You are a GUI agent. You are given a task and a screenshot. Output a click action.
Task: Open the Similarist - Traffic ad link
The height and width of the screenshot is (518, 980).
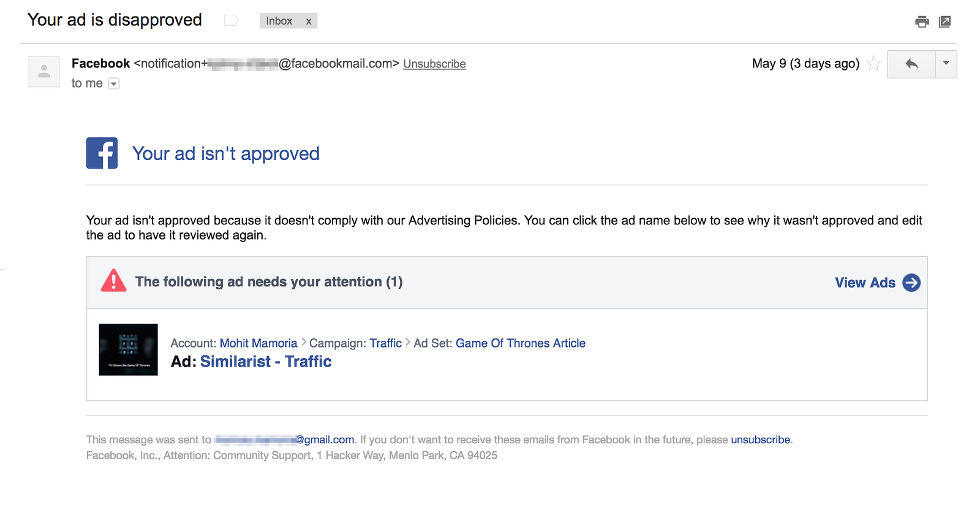[266, 362]
